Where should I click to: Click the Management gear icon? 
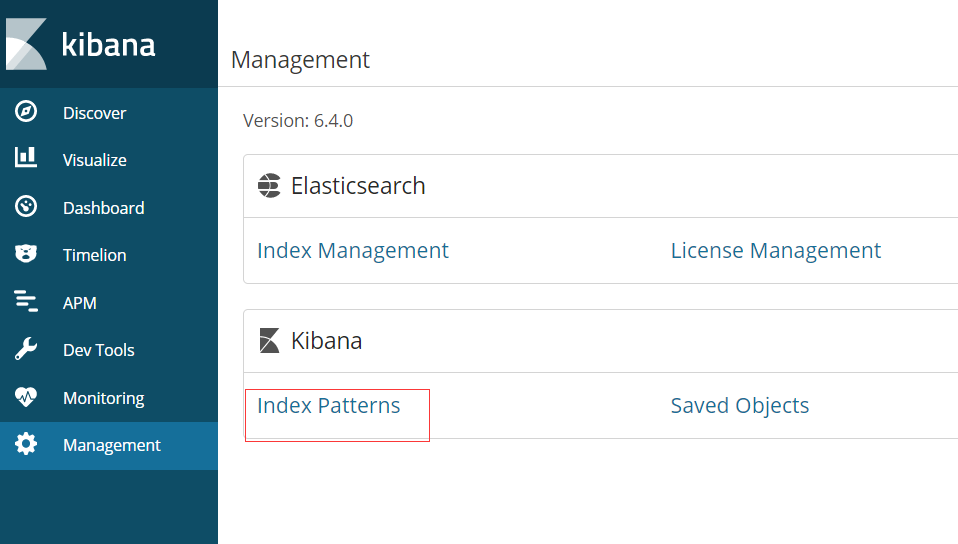tap(26, 444)
